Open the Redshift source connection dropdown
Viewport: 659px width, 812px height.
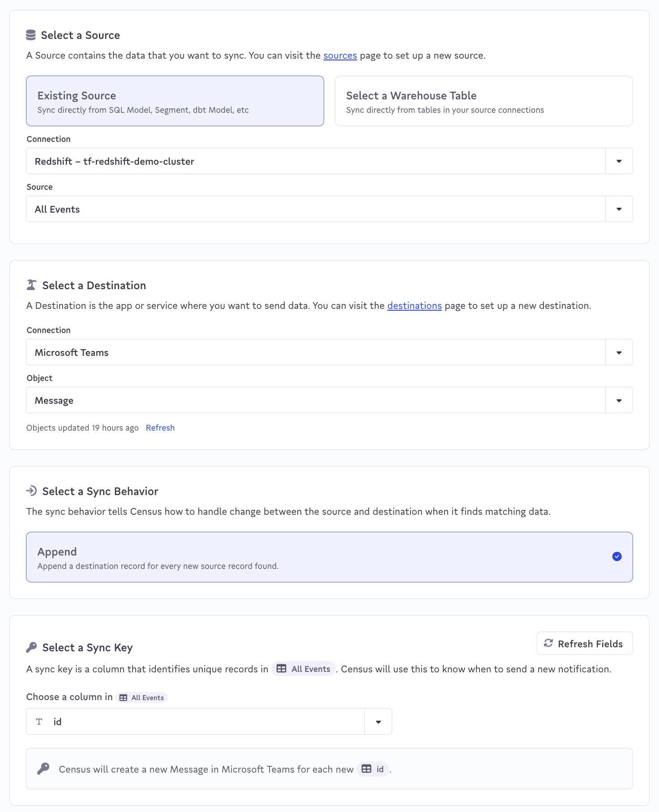pyautogui.click(x=619, y=161)
